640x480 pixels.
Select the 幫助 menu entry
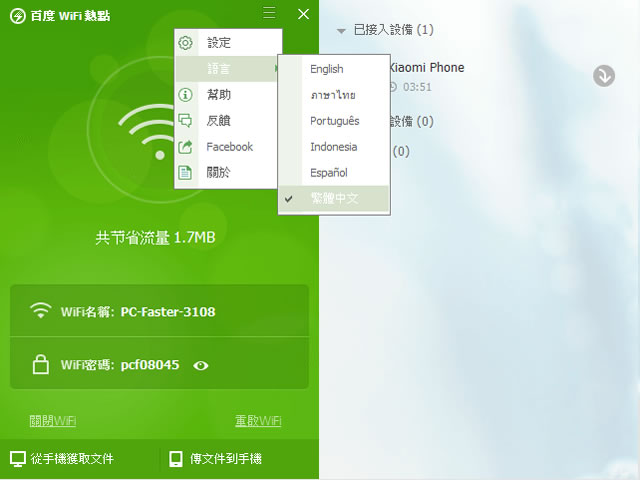227,95
